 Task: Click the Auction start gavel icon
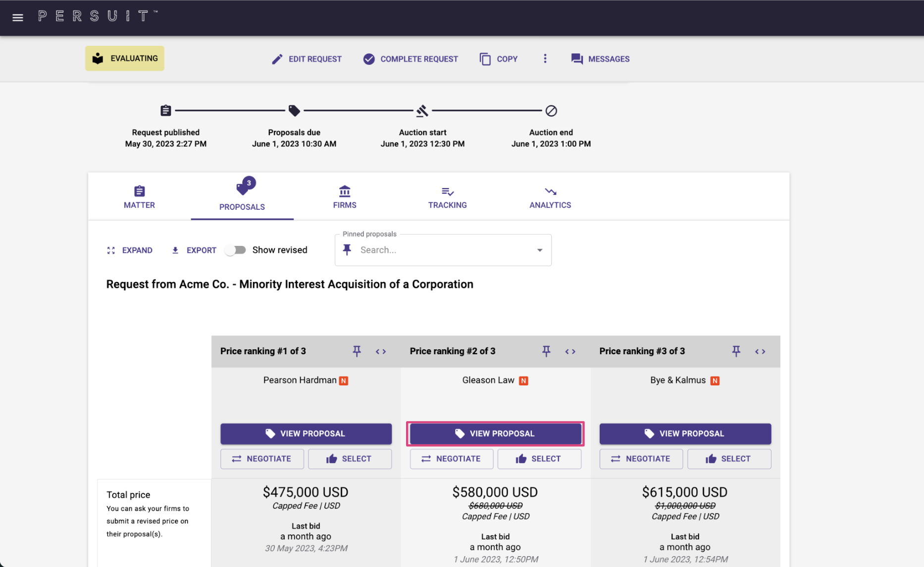pos(422,110)
